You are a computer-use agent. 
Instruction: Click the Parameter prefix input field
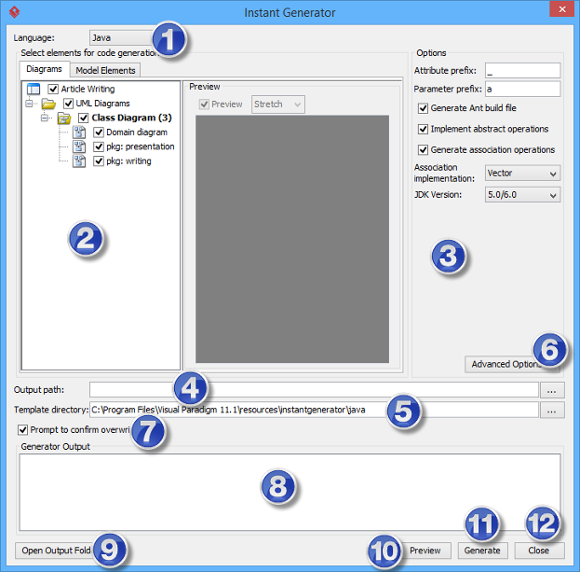click(x=523, y=89)
